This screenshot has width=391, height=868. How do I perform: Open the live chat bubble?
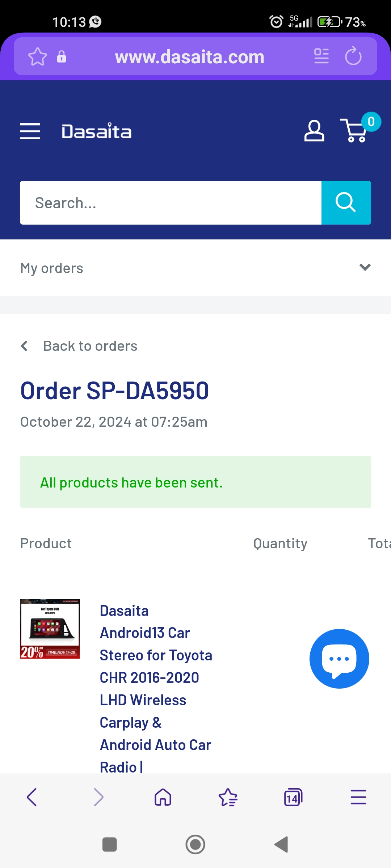(x=339, y=659)
